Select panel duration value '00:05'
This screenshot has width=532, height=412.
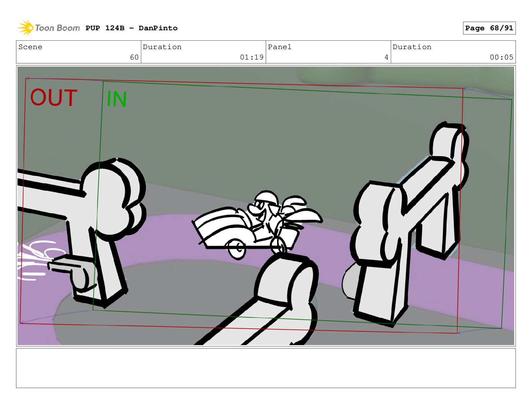click(x=501, y=57)
